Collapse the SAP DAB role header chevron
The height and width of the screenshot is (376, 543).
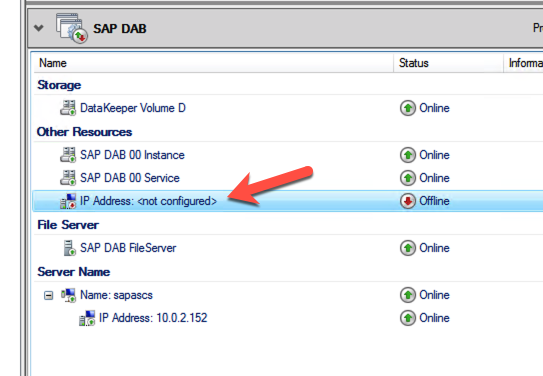[39, 28]
